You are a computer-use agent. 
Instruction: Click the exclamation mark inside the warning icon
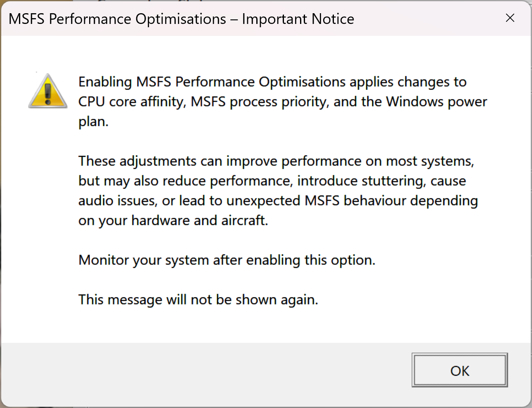[x=48, y=93]
